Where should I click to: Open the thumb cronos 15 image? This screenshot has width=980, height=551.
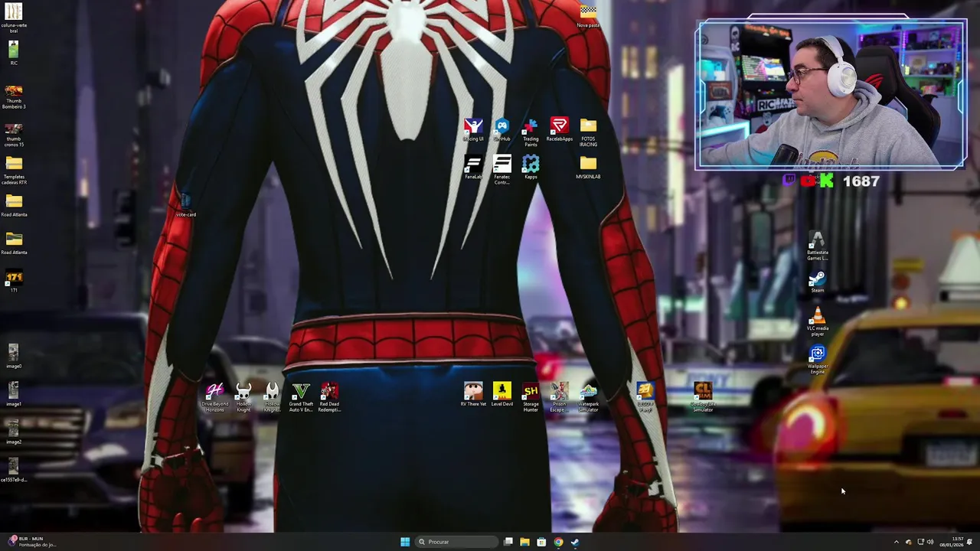14,135
